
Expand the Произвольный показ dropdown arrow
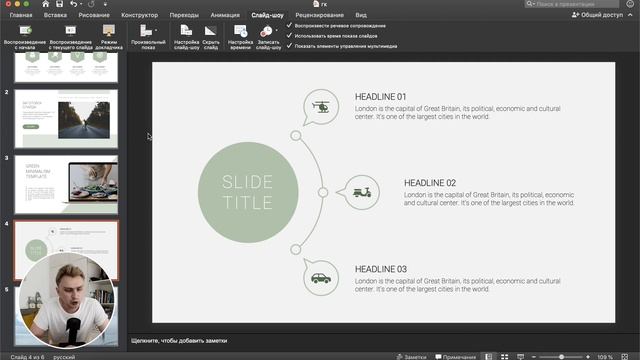click(x=156, y=31)
